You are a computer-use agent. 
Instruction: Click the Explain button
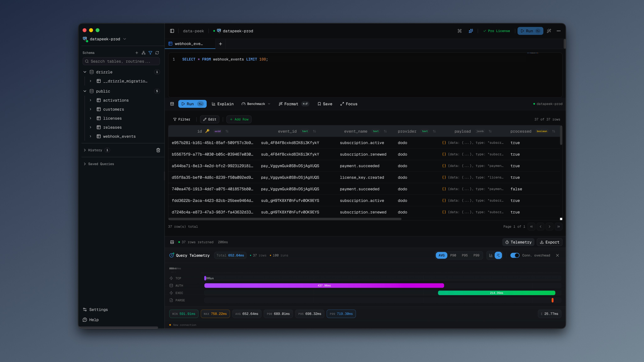click(x=222, y=104)
